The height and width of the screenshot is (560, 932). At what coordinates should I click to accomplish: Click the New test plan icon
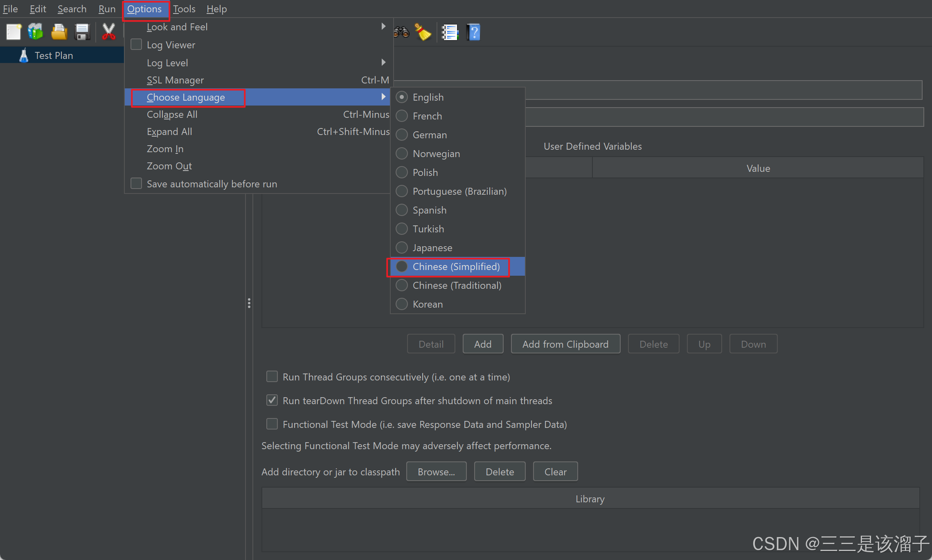14,32
